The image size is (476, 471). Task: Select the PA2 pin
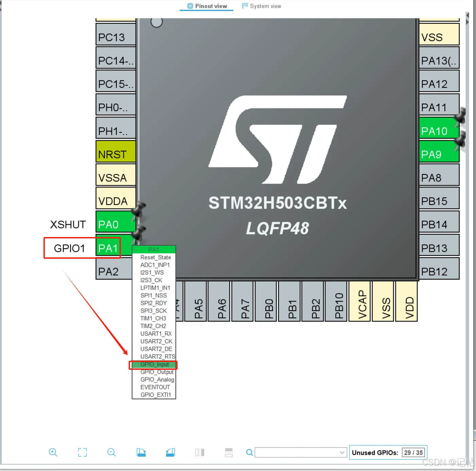click(x=114, y=269)
